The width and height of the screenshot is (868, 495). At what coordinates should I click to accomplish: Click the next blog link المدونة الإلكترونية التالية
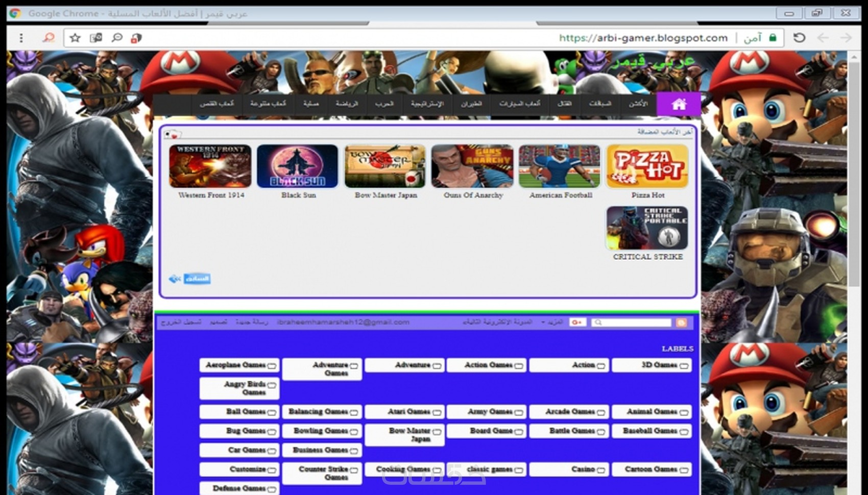point(497,322)
